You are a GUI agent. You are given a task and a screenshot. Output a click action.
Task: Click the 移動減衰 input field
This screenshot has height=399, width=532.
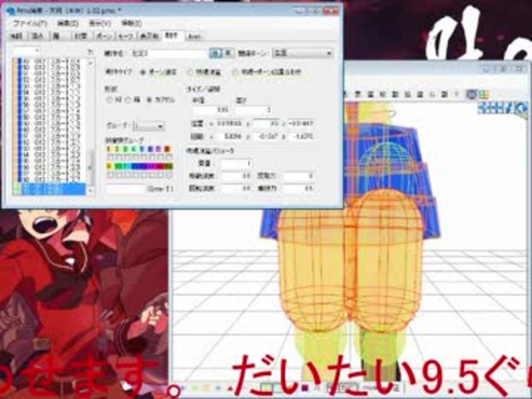236,176
